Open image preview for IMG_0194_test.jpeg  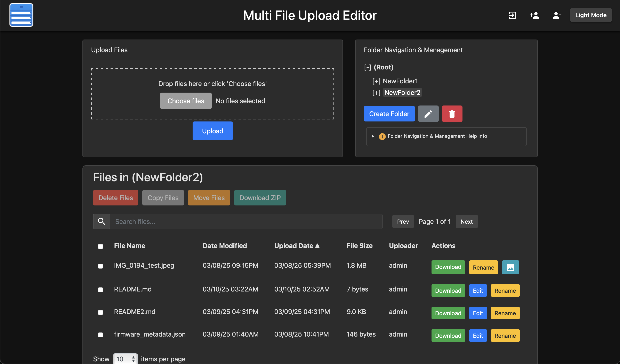pos(510,267)
